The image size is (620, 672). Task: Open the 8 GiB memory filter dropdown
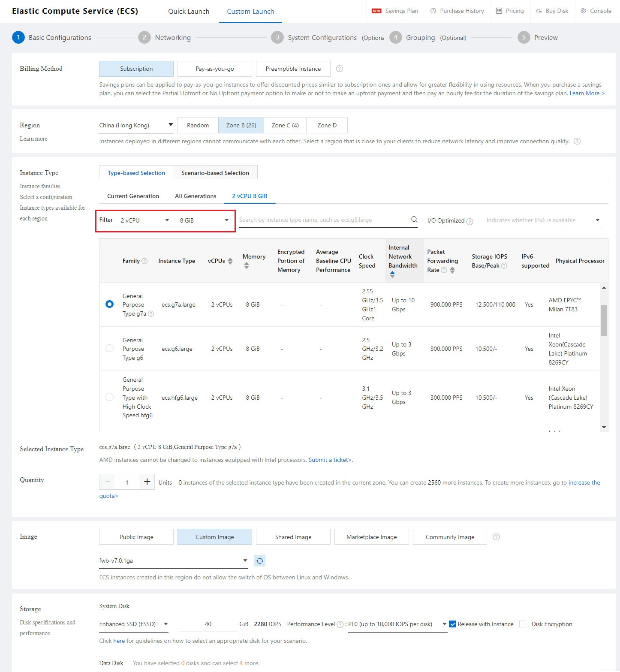point(205,220)
